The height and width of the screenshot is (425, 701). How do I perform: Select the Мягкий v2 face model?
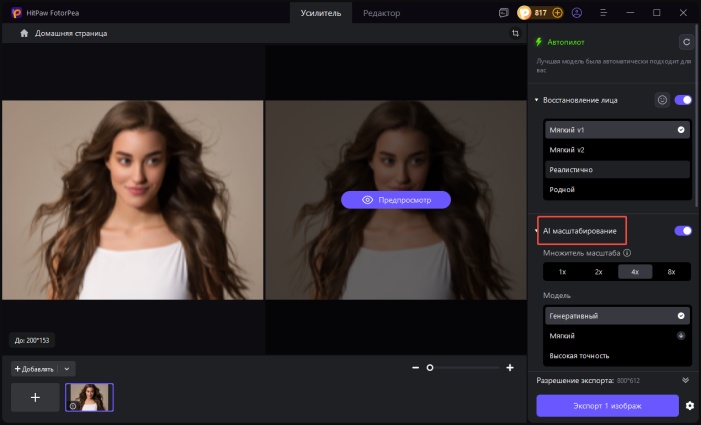[568, 150]
